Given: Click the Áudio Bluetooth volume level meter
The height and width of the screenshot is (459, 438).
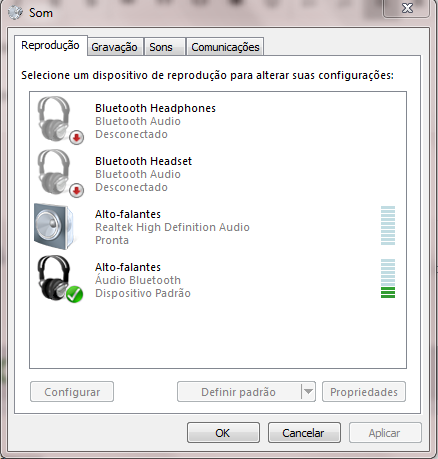Looking at the screenshot, I should [x=388, y=278].
